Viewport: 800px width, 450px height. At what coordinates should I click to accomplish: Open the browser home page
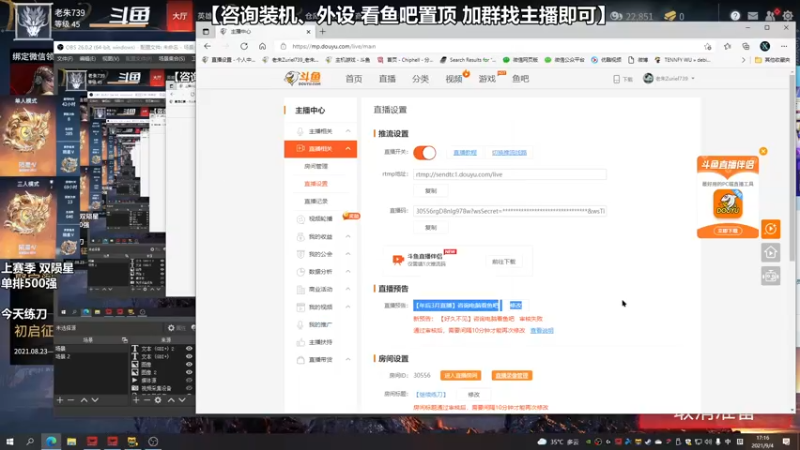coord(262,46)
